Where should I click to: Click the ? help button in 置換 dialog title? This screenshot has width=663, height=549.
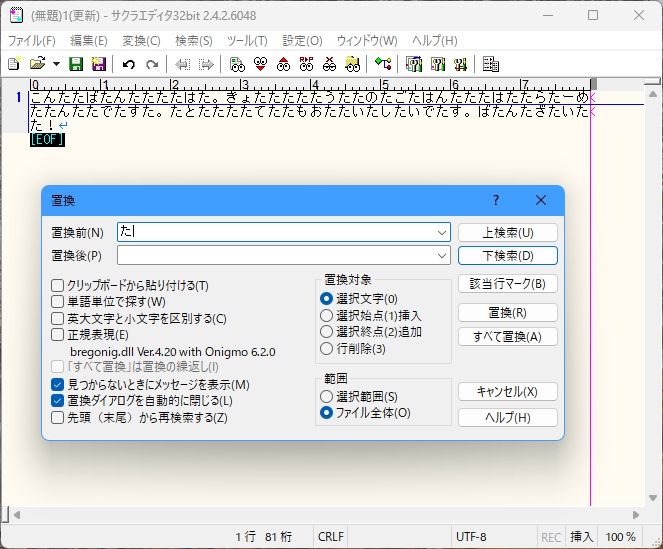496,200
